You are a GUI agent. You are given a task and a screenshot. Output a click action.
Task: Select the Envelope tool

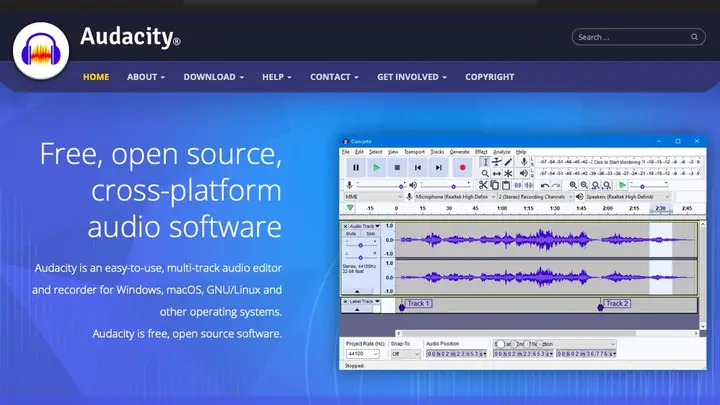tap(496, 162)
